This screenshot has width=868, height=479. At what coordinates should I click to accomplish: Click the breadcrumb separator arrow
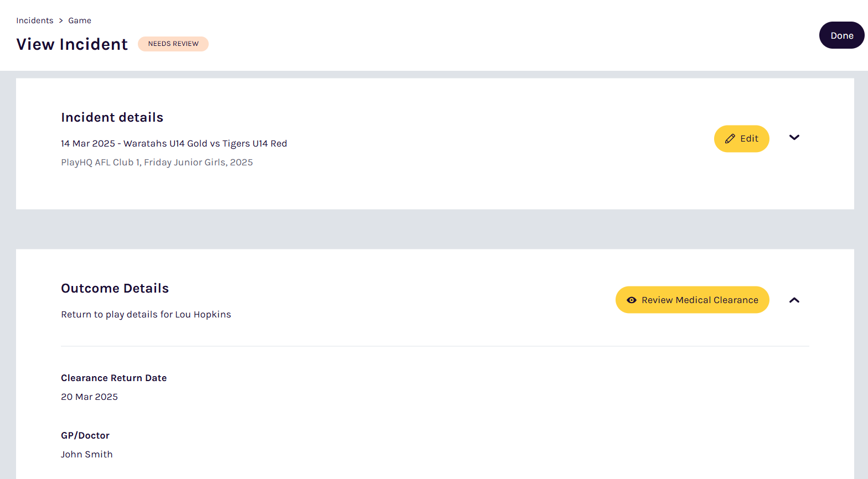coord(61,20)
